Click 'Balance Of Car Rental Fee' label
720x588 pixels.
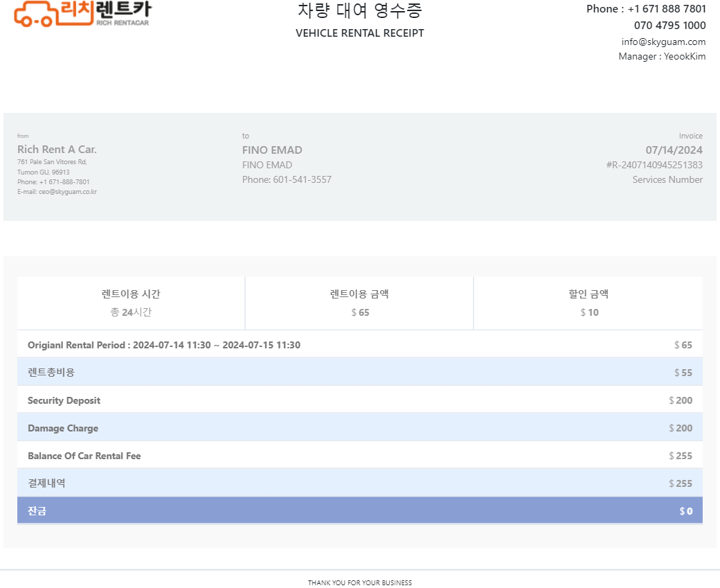pyautogui.click(x=84, y=456)
